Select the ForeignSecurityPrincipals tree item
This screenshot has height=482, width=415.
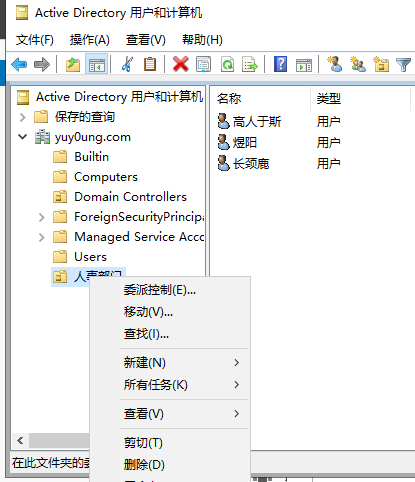pyautogui.click(x=139, y=217)
